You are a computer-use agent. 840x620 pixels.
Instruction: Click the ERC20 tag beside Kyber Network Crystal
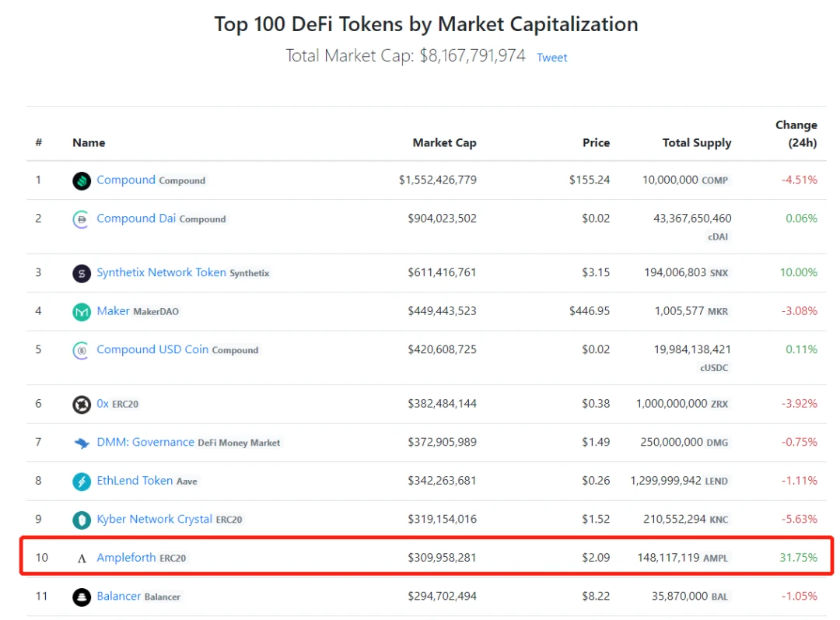pyautogui.click(x=229, y=520)
